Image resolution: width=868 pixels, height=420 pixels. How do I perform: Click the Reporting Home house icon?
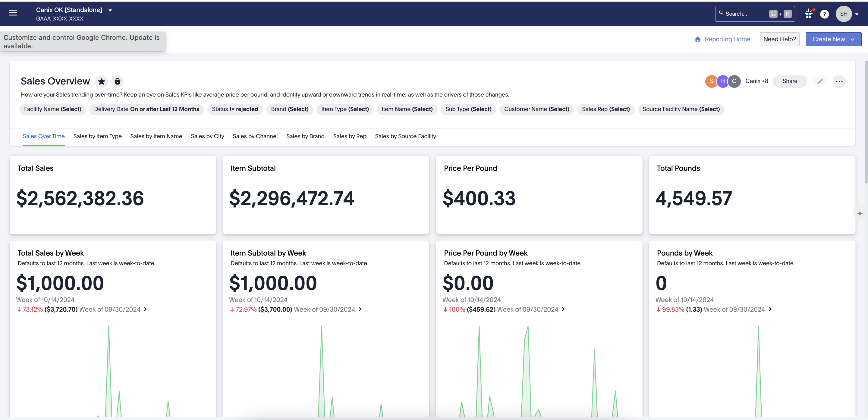[x=697, y=40]
